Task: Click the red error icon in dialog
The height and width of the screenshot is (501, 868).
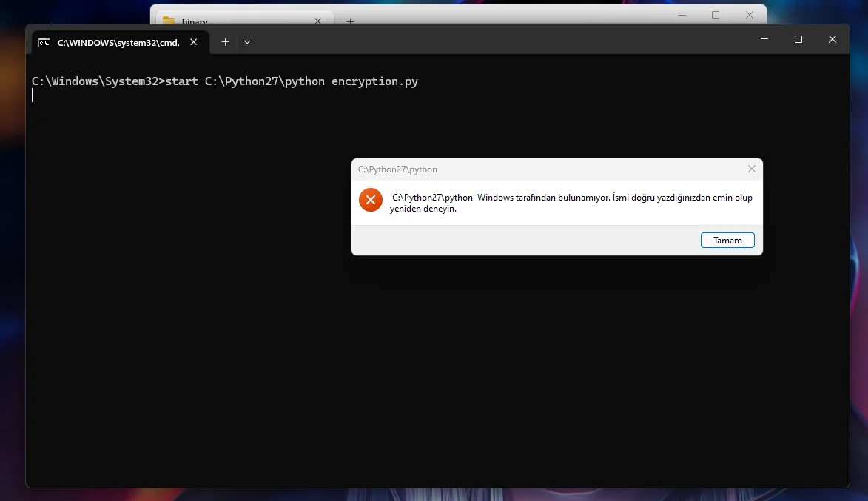Action: pos(371,200)
